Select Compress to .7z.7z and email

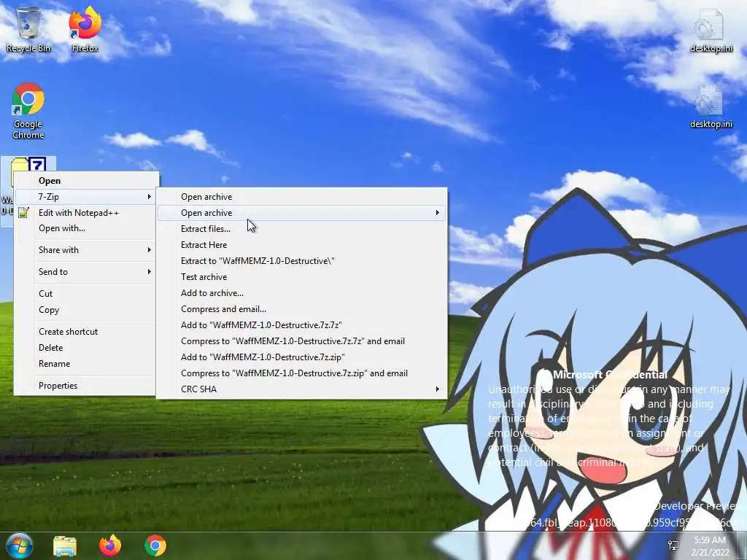(301, 341)
